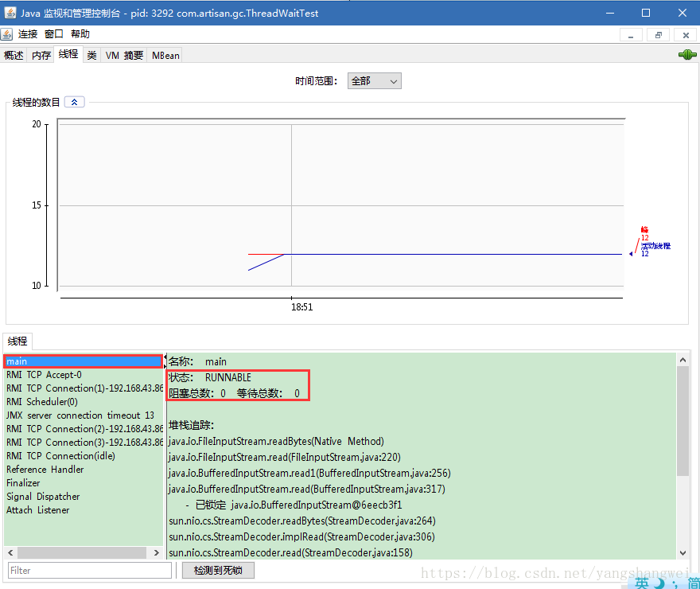Click into the Filter text field
Viewport: 700px width, 589px height.
pos(89,570)
